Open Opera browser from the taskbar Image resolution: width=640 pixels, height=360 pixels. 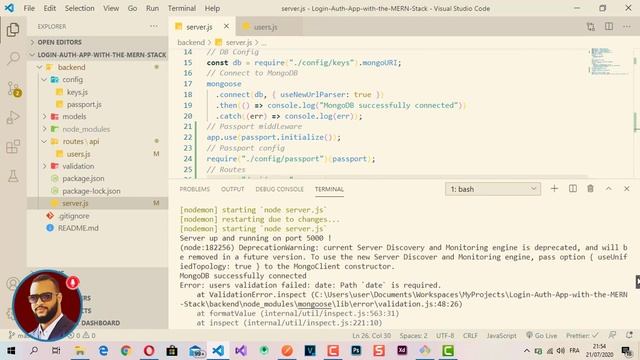[x=149, y=351]
